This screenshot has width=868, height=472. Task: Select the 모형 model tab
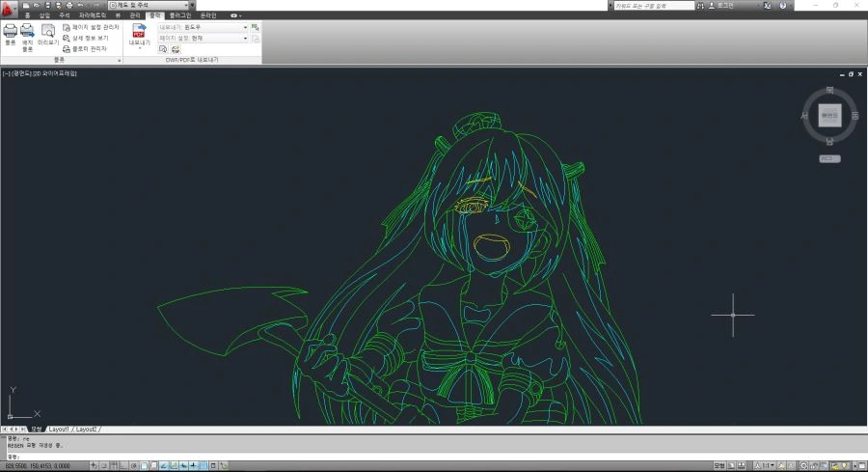click(x=36, y=430)
